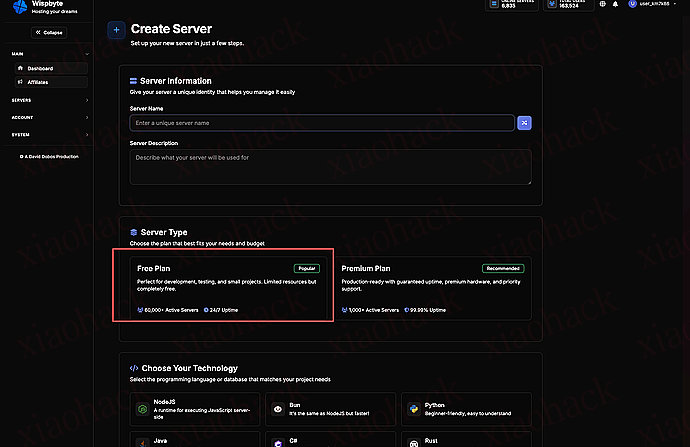Choose the Premium Plan server type

(x=432, y=288)
